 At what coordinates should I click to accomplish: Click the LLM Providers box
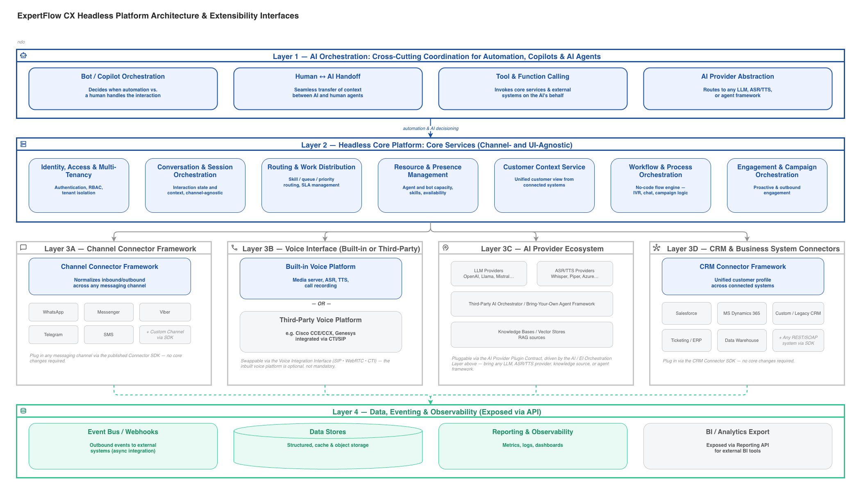tap(489, 273)
